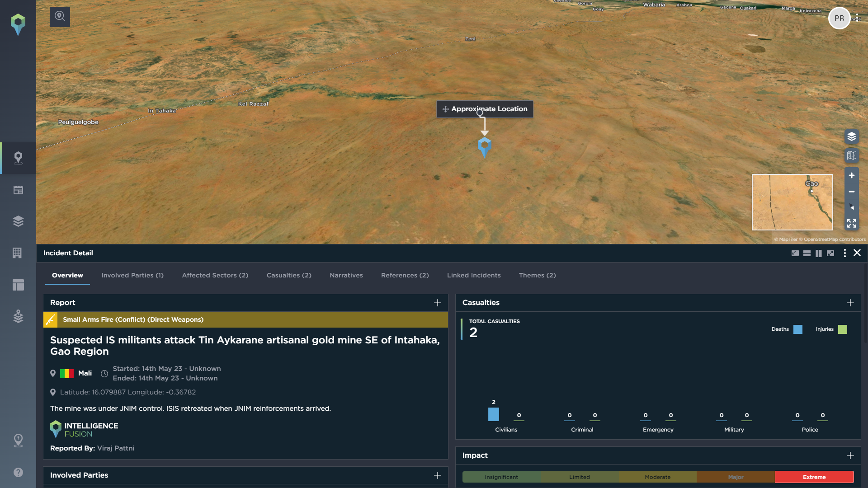Viewport: 868px width, 488px height.
Task: Click the zoom in icon
Action: click(852, 175)
